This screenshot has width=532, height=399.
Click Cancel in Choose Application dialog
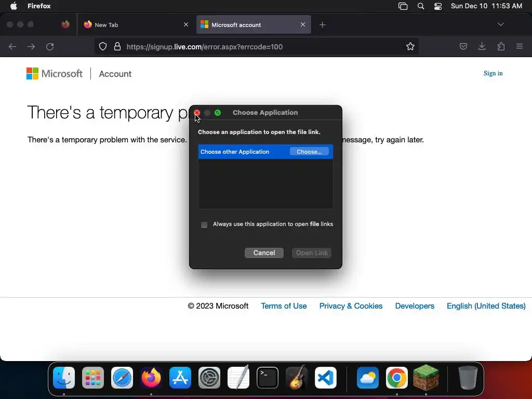coord(264,253)
